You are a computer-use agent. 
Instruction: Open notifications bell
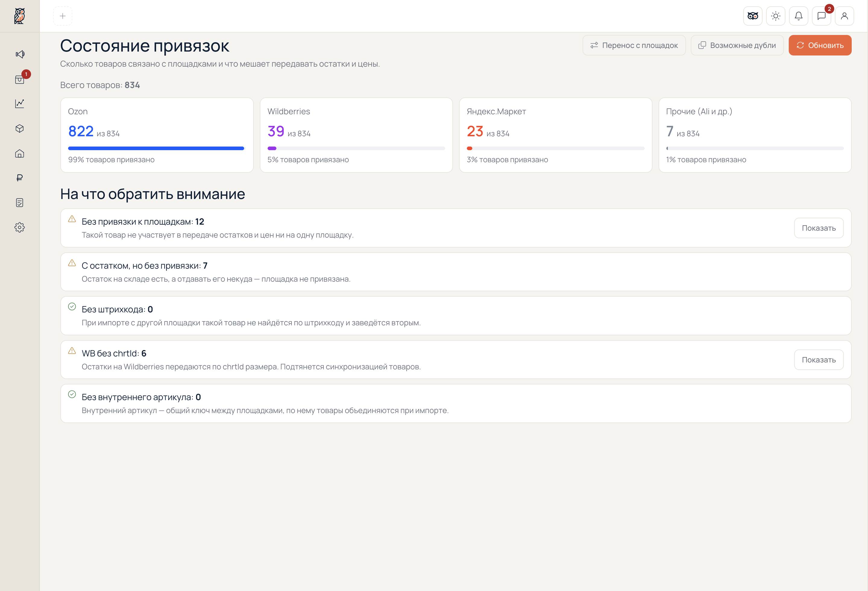pyautogui.click(x=799, y=16)
